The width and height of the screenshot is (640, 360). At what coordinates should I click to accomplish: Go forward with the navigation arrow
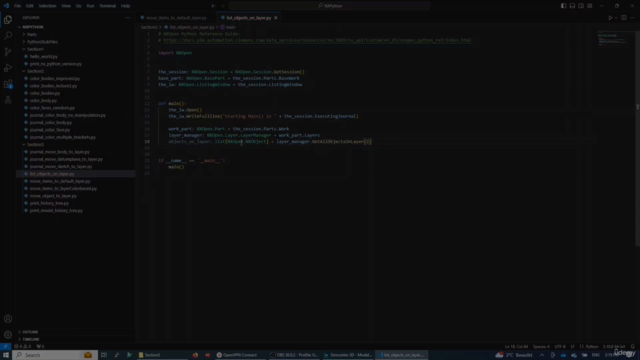(223, 6)
